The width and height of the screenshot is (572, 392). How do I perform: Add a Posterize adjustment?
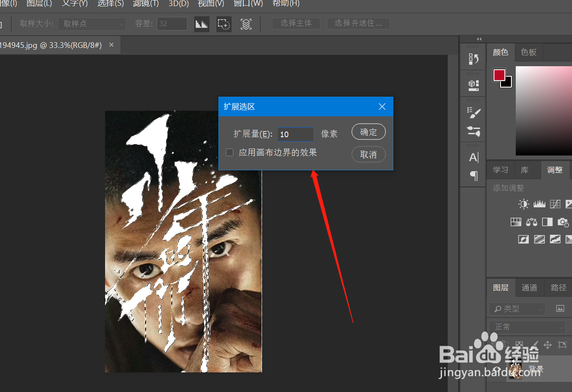pos(540,239)
